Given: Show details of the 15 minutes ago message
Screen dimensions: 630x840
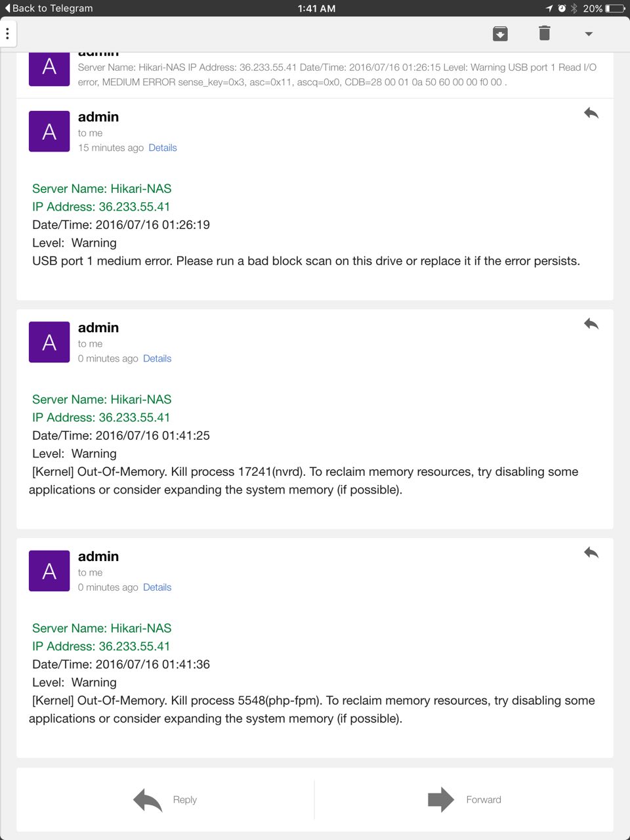Looking at the screenshot, I should (163, 148).
